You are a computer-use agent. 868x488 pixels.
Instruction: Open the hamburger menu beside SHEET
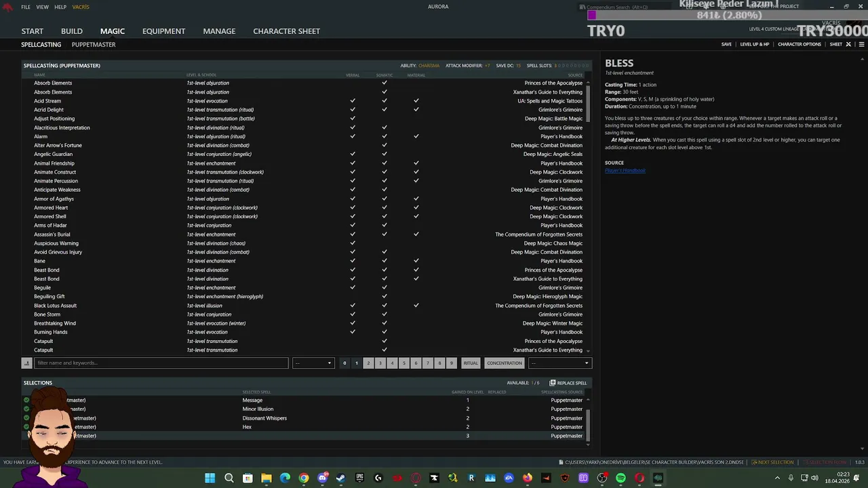click(862, 44)
